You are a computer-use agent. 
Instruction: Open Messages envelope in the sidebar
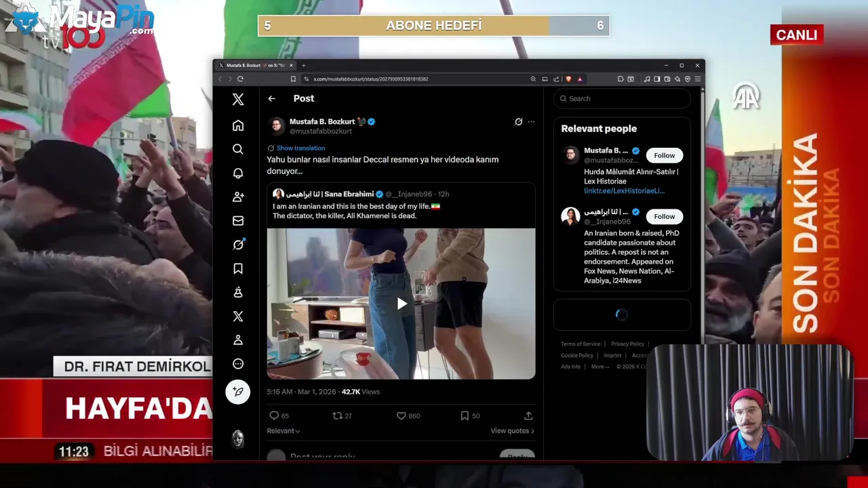pos(238,220)
